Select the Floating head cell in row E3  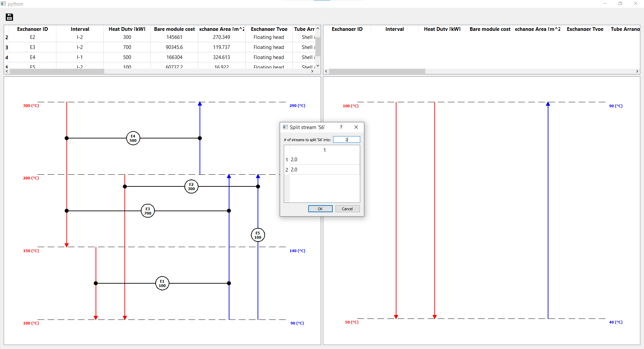click(x=269, y=47)
